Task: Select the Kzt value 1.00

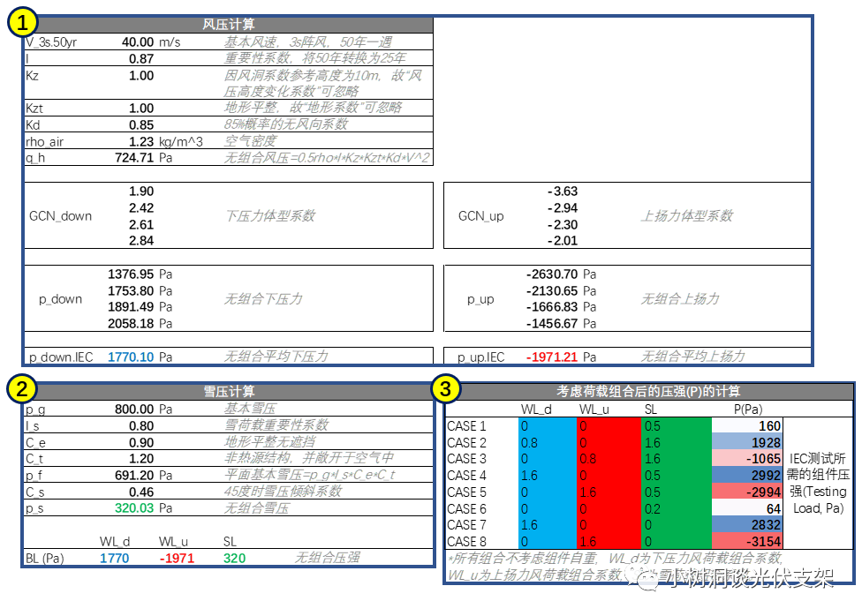Action: point(141,109)
